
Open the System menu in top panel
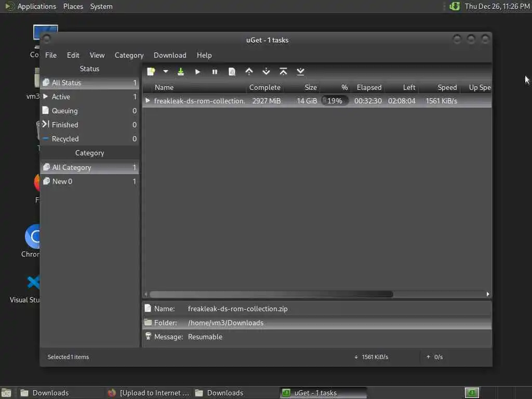[x=101, y=6]
